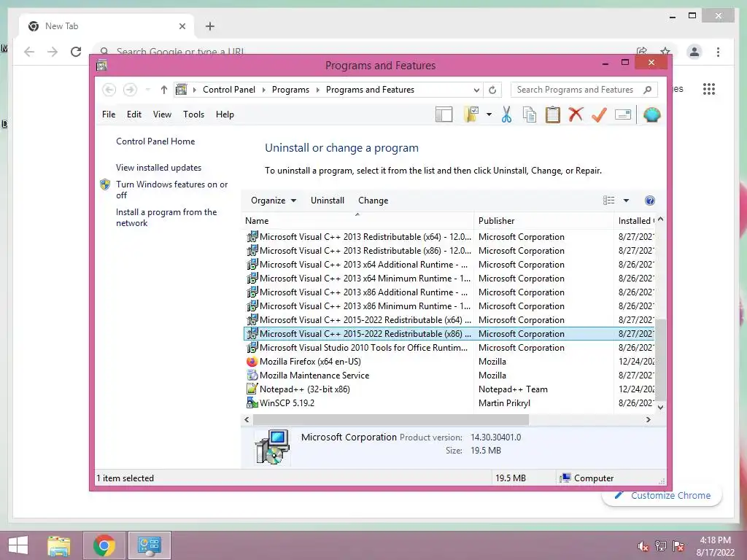Image resolution: width=747 pixels, height=560 pixels.
Task: Click the globe icon in the toolbar
Action: pos(651,114)
